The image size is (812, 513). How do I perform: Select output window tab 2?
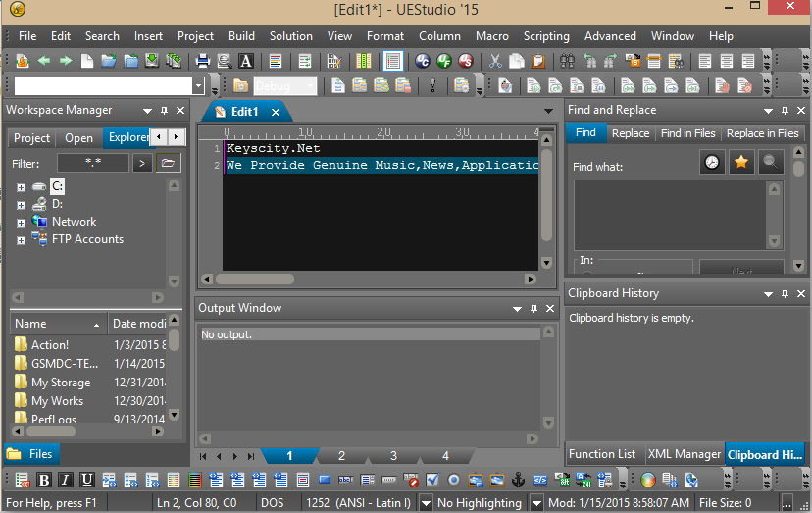341,456
